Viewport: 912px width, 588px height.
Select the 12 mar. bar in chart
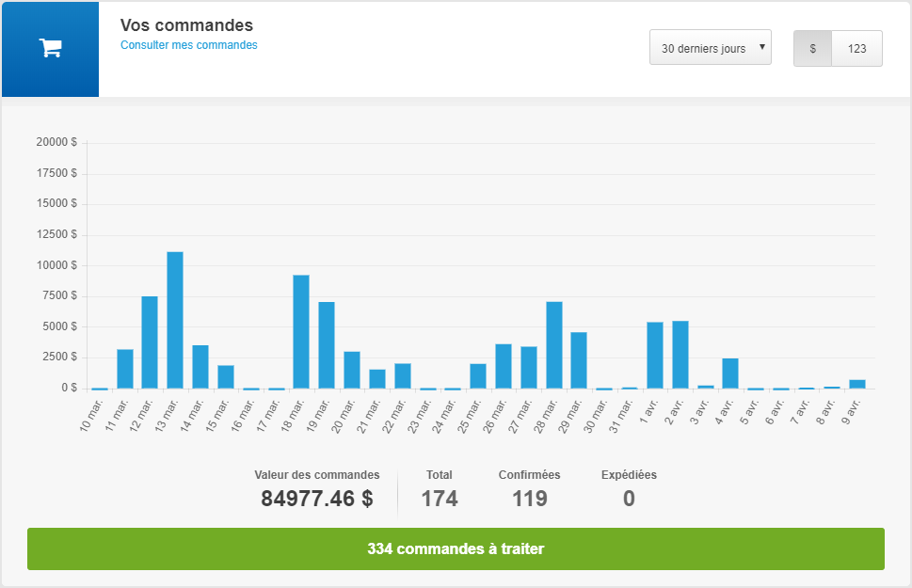click(150, 342)
